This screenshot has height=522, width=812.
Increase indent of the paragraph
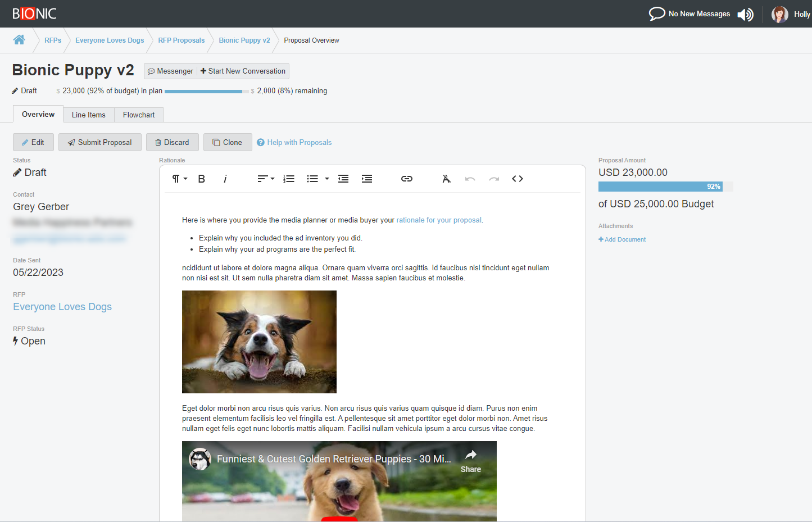point(367,179)
